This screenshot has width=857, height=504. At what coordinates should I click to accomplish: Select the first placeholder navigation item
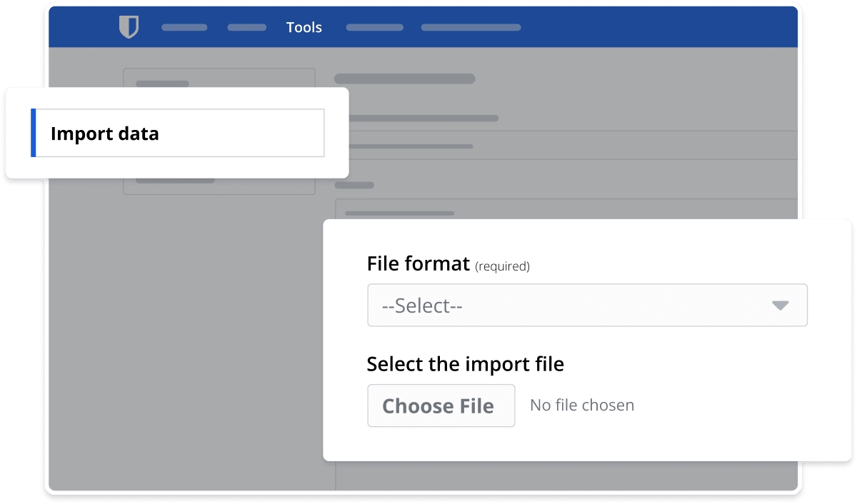tap(184, 27)
